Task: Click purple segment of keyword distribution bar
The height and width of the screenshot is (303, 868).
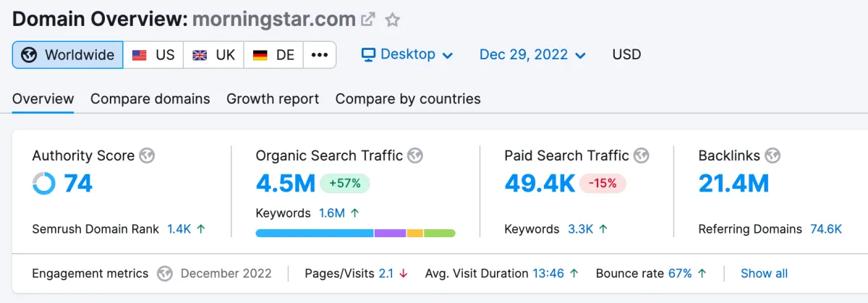Action: [x=391, y=234]
